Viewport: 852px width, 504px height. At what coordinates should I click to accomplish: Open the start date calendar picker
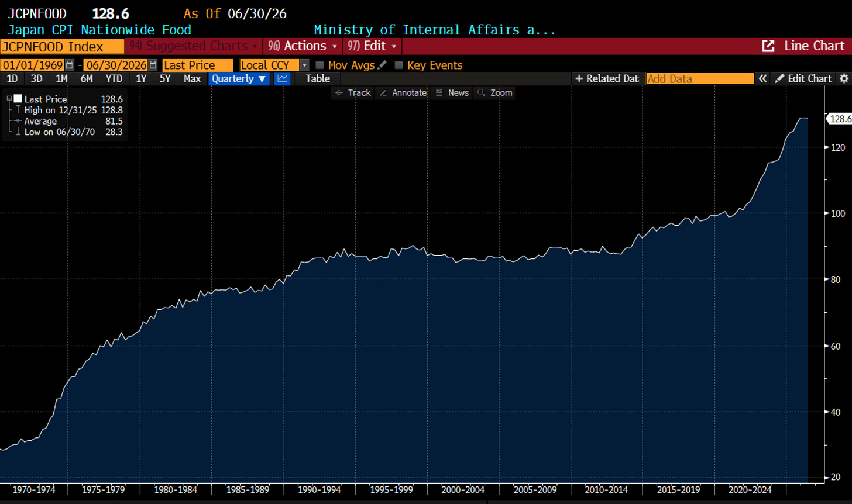pos(70,65)
